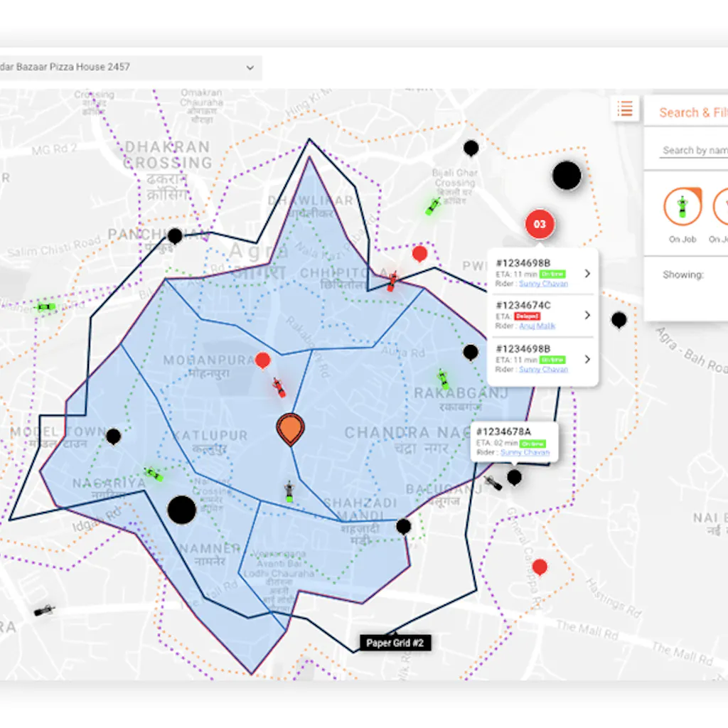Select the red cluster marker labeled 03

(x=540, y=225)
